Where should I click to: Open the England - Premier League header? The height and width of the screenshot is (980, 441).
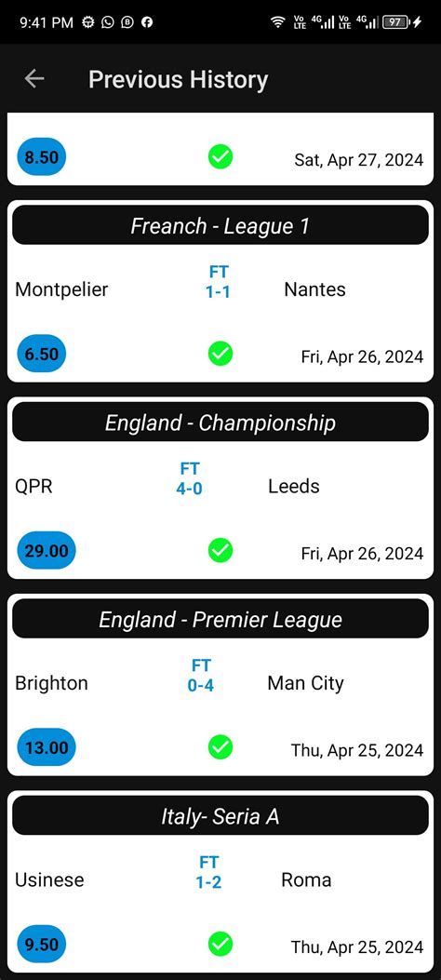point(220,619)
